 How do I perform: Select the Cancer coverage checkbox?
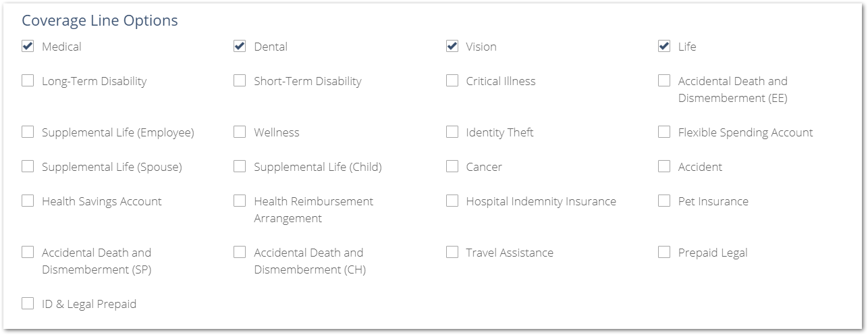[452, 166]
